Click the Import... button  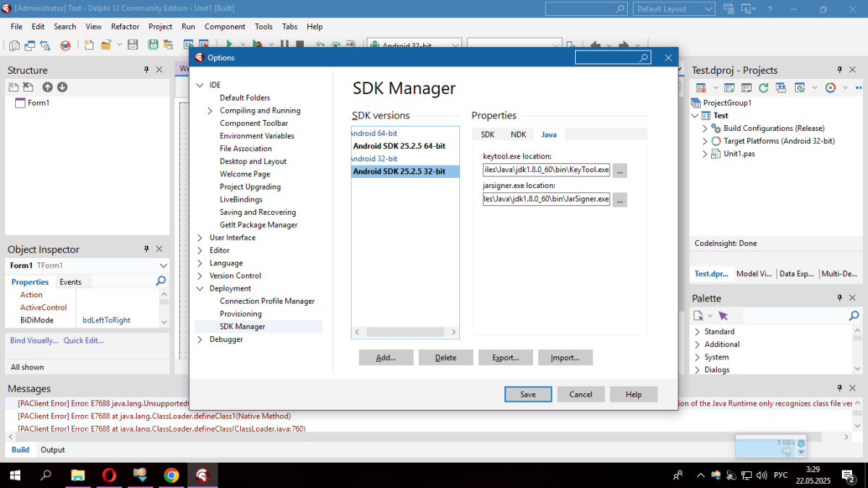(x=565, y=357)
